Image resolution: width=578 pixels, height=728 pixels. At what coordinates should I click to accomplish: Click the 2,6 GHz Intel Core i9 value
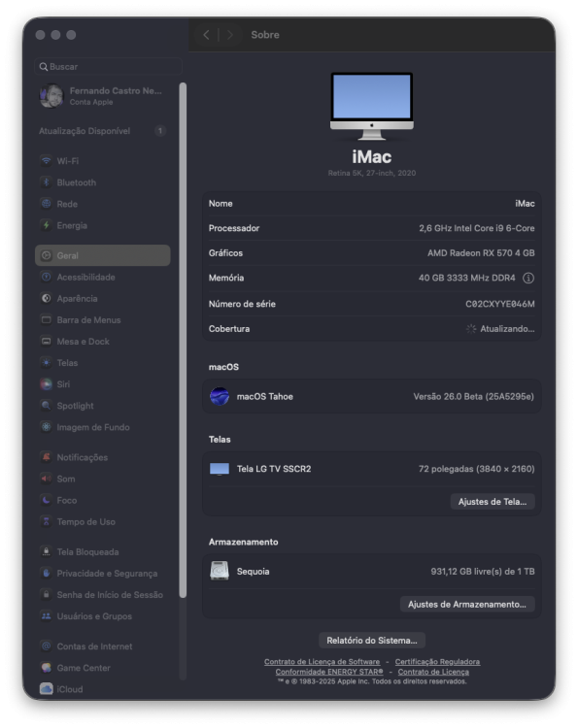pos(477,228)
